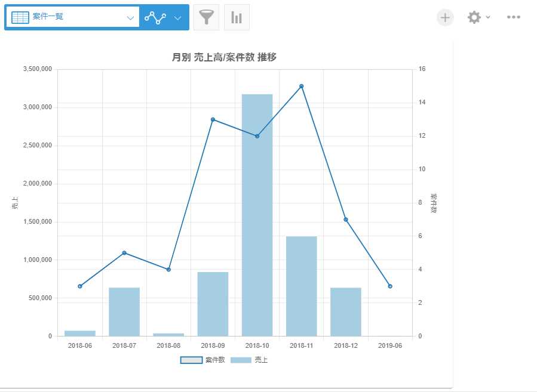
Task: Click the chart title 月別 売上高/案件数 推移
Action: point(224,57)
